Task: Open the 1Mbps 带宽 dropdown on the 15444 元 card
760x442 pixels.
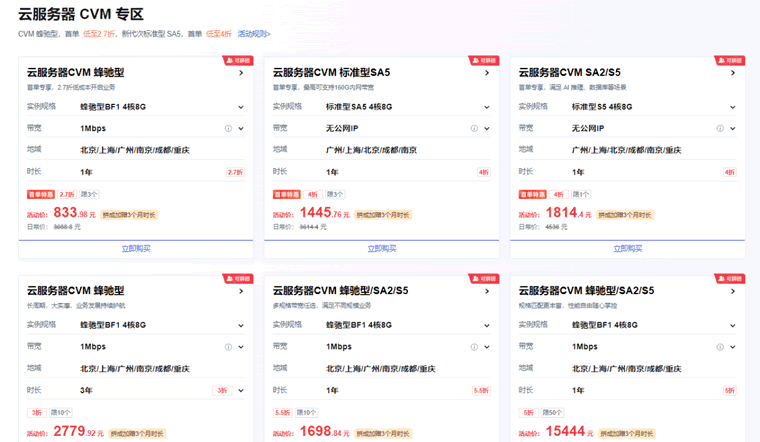Action: pyautogui.click(x=733, y=347)
